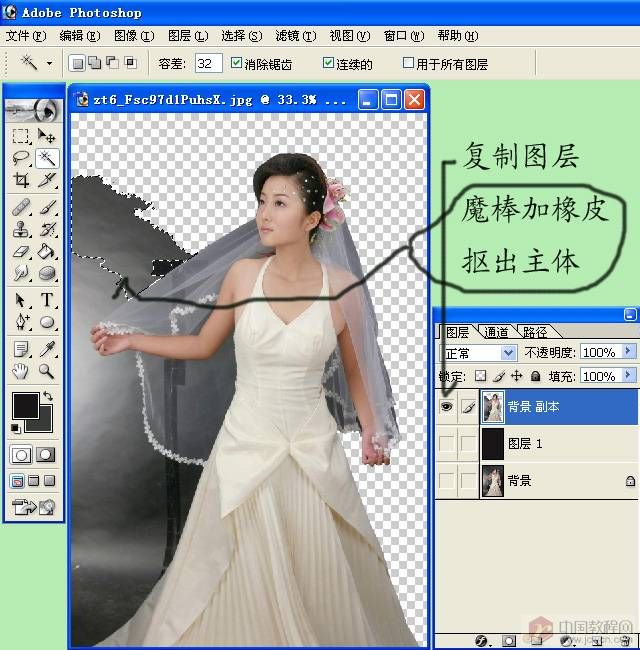Select the Hand tool

click(21, 371)
